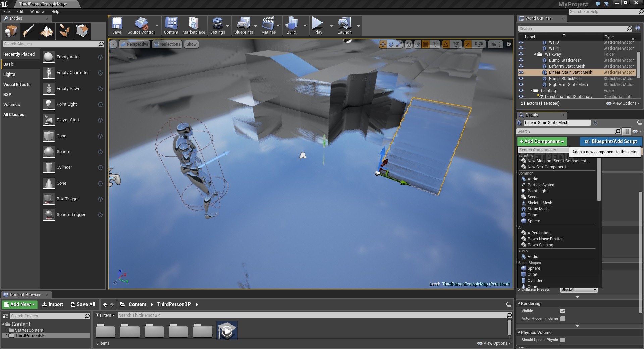Toggle visibility of Bump_StaticMesh in World Outliner
Viewport: 644px width, 349px height.
point(521,60)
